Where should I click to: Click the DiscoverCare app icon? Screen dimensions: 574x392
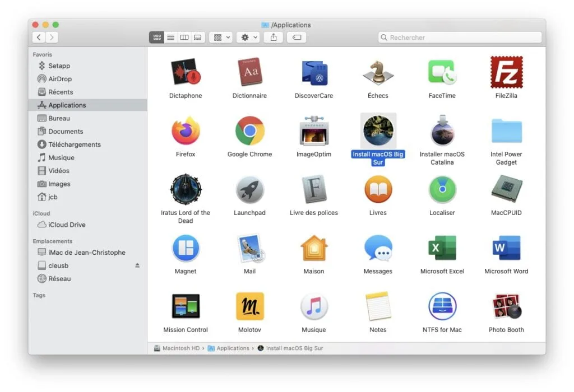coord(314,72)
